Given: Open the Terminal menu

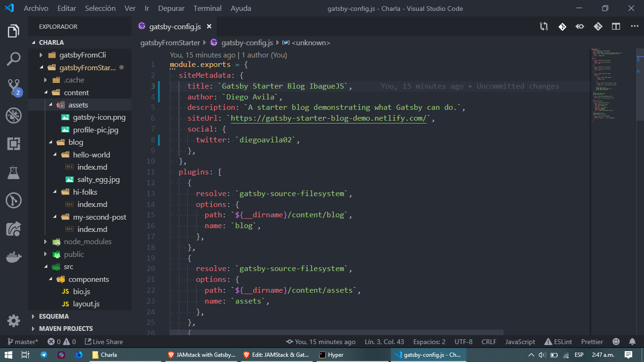Looking at the screenshot, I should (207, 8).
